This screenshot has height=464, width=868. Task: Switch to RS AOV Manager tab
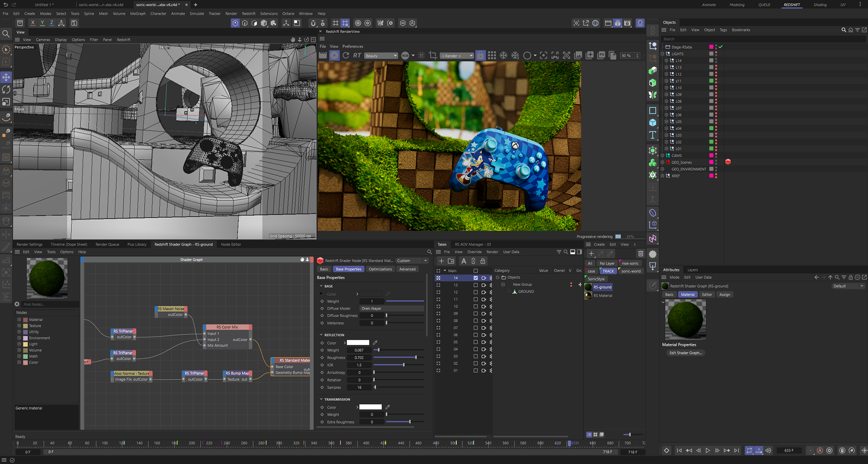473,244
